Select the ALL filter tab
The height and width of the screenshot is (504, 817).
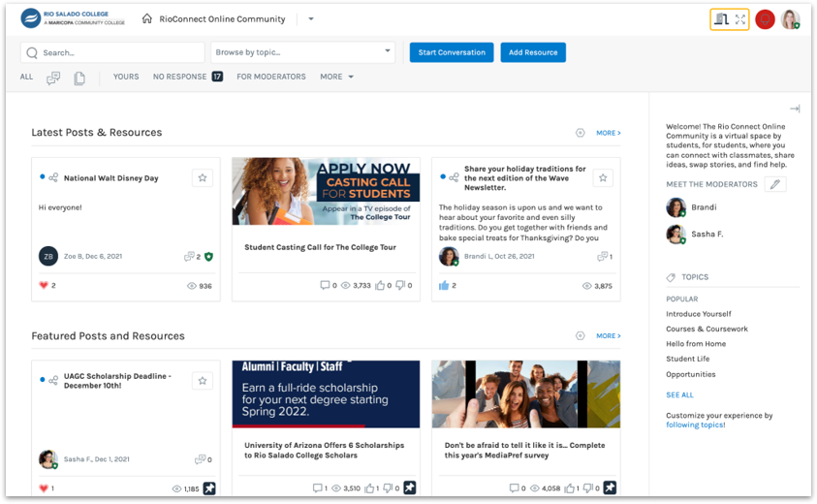pos(26,77)
